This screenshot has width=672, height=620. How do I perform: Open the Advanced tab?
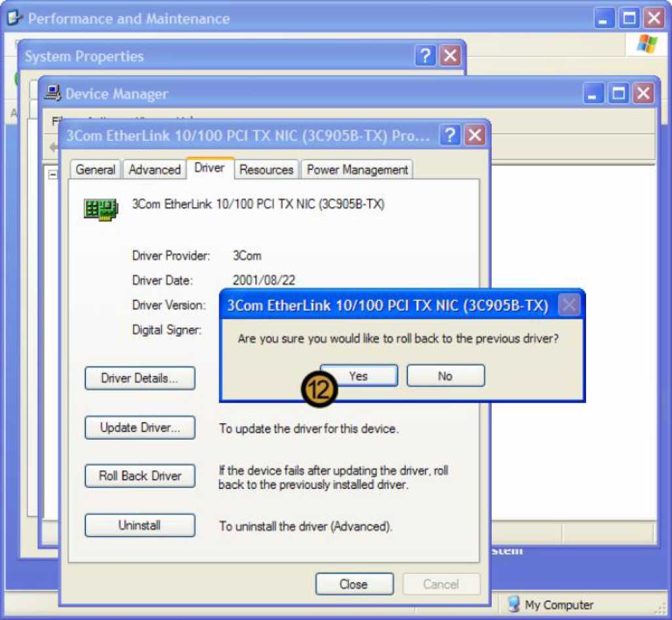(154, 169)
